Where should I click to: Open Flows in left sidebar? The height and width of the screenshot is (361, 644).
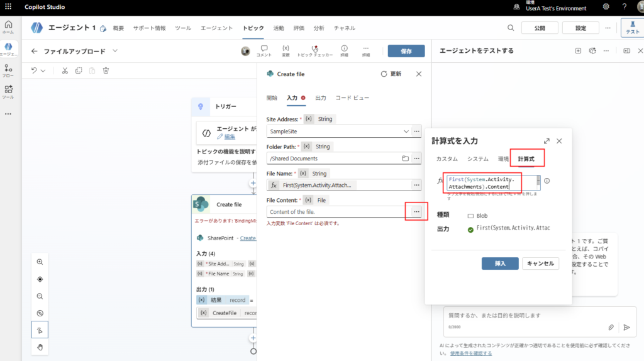point(8,70)
